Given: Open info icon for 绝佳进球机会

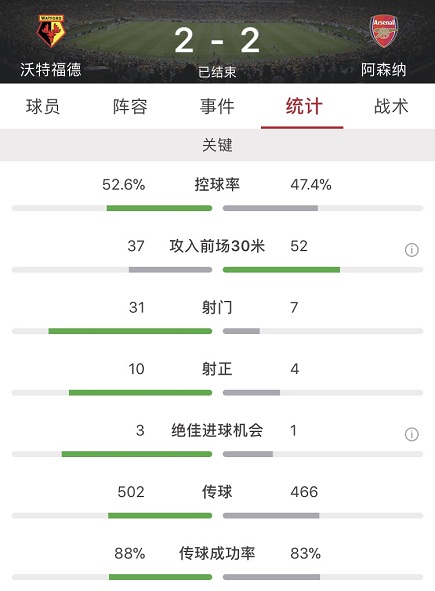Looking at the screenshot, I should (412, 434).
